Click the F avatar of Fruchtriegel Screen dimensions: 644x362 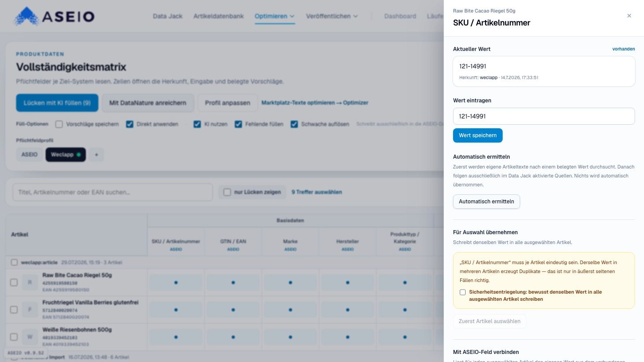click(x=30, y=310)
